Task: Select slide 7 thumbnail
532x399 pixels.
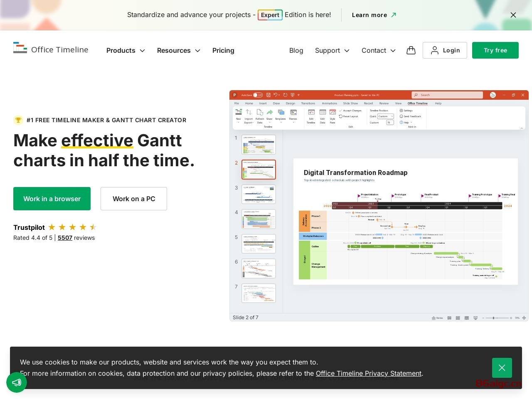Action: pyautogui.click(x=259, y=293)
